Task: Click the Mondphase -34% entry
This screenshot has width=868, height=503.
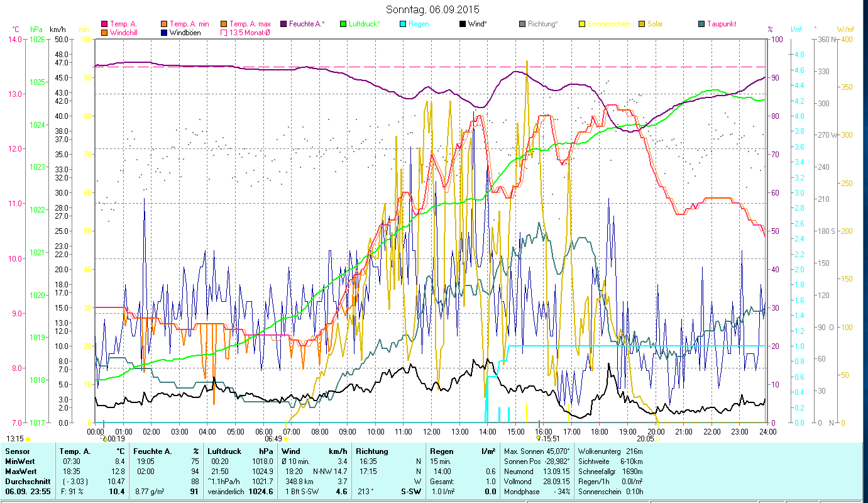Action: tap(537, 492)
